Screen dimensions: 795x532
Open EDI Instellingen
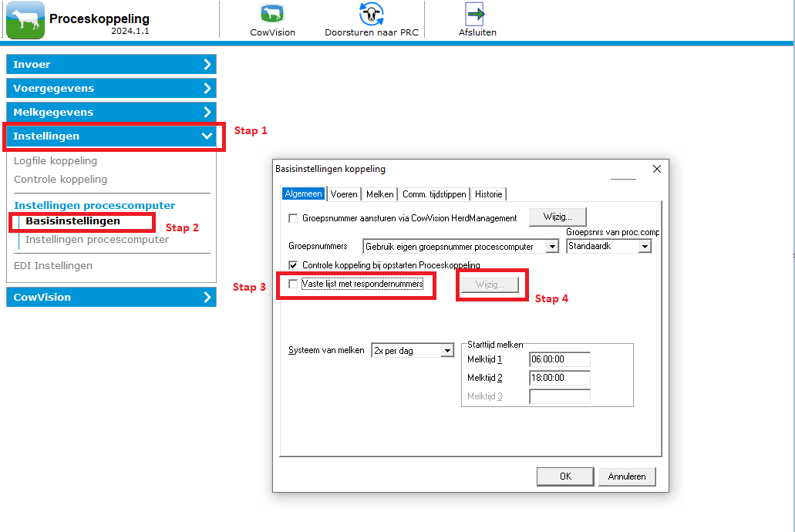52,266
